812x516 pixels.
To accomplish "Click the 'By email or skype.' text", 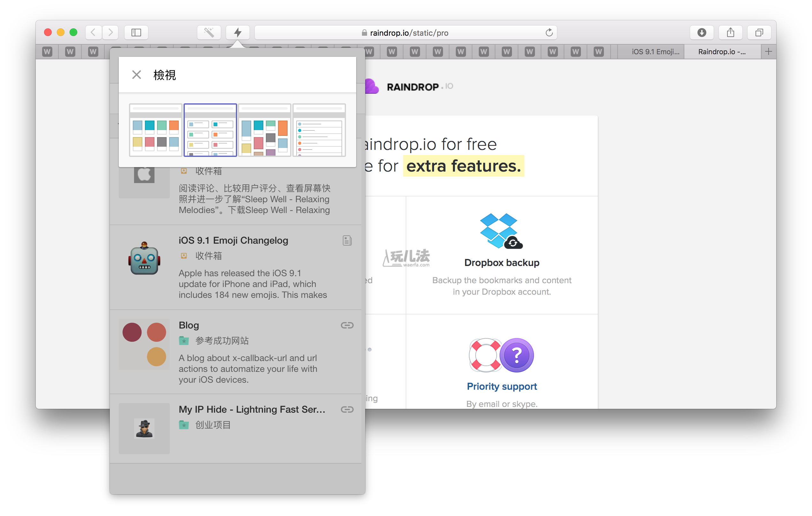I will 502,404.
